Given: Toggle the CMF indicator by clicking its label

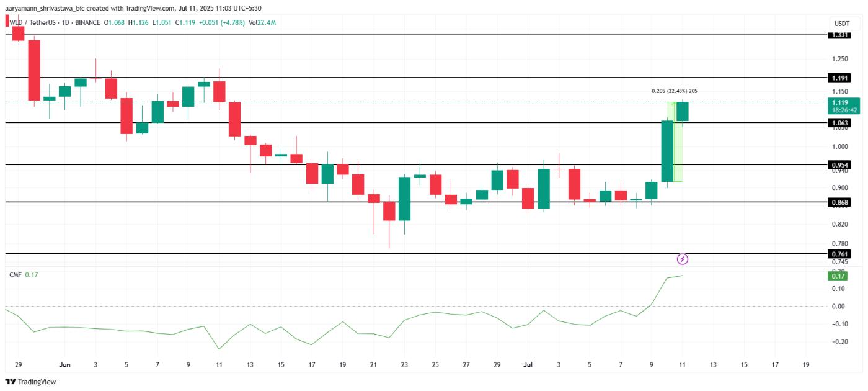Looking at the screenshot, I should [17, 273].
